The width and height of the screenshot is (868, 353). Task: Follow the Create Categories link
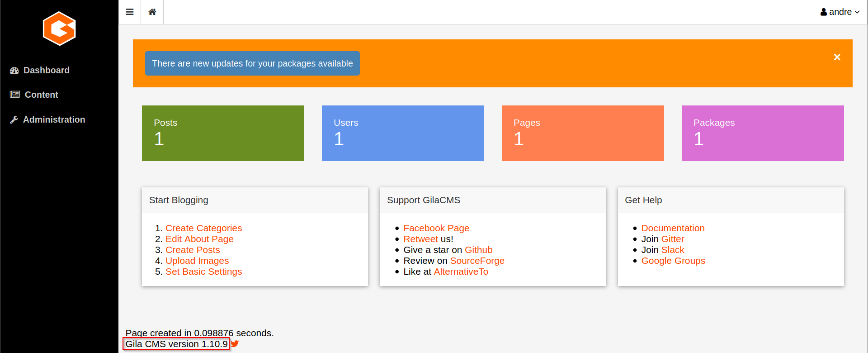(203, 228)
